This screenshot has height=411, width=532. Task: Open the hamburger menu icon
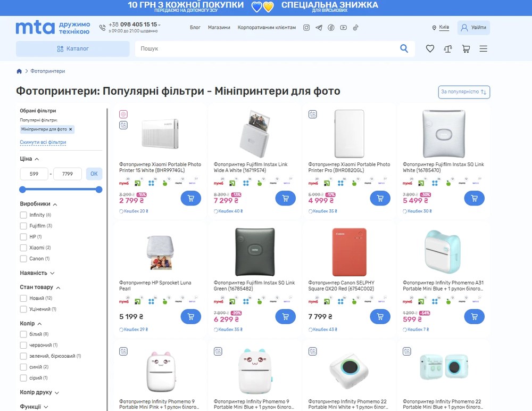click(x=483, y=49)
